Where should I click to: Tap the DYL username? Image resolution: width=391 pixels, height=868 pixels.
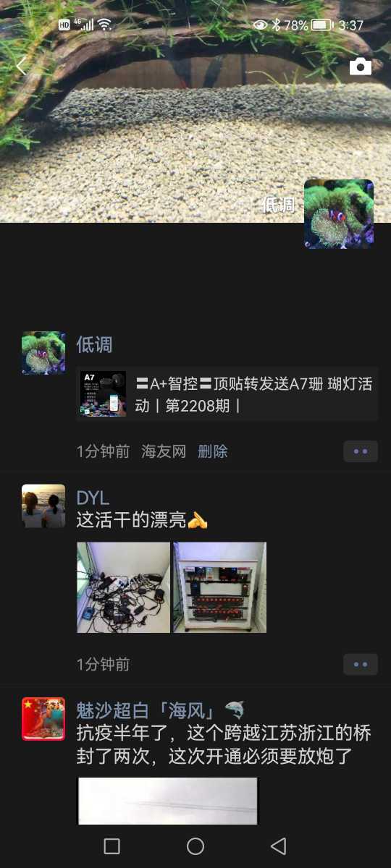tap(93, 498)
